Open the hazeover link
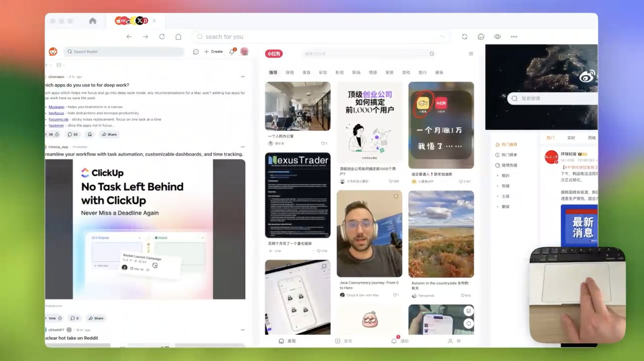The height and width of the screenshot is (361, 644). pos(56,125)
